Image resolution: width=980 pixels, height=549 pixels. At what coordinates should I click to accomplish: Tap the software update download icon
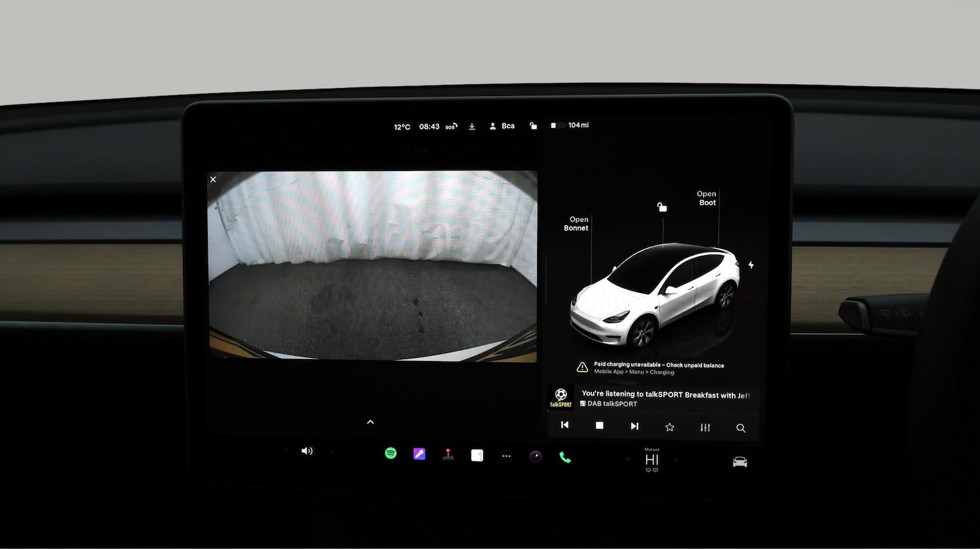[472, 127]
